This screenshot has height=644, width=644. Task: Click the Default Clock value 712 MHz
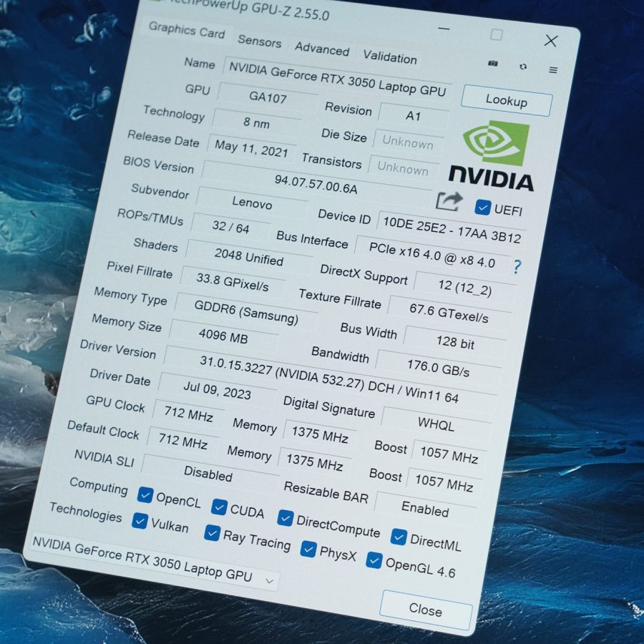pos(182,441)
